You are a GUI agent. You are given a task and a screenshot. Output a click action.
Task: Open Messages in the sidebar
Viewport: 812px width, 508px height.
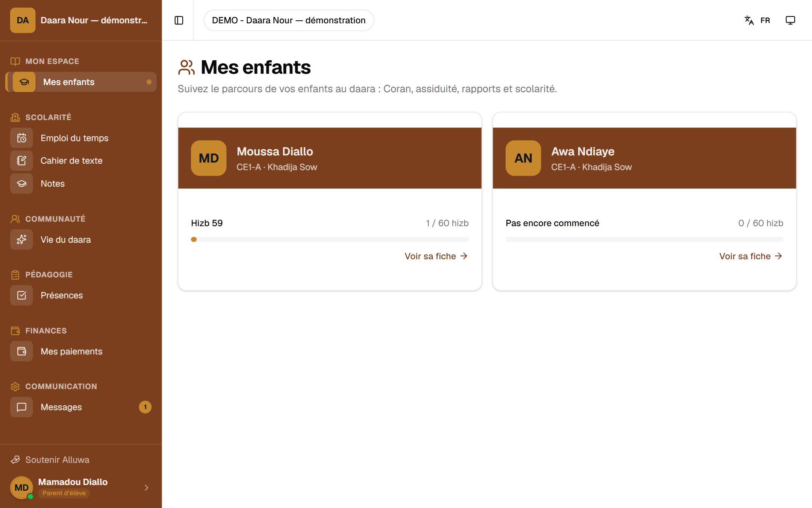[81, 407]
